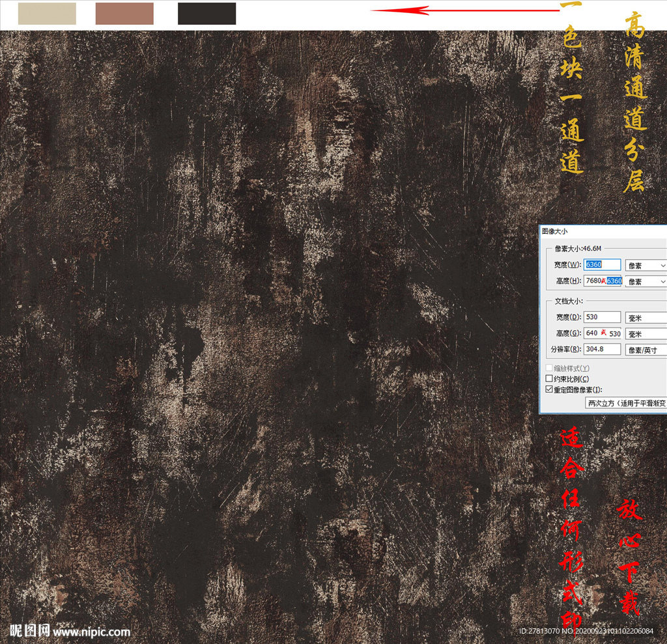Expand the document width 毫米 unit dropdown

(x=646, y=318)
